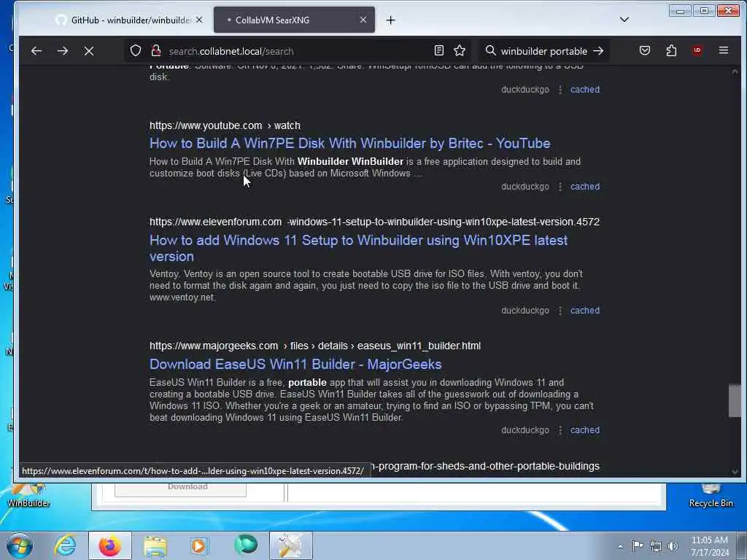Open the network tray icon
This screenshot has height=560, width=747.
pyautogui.click(x=656, y=546)
